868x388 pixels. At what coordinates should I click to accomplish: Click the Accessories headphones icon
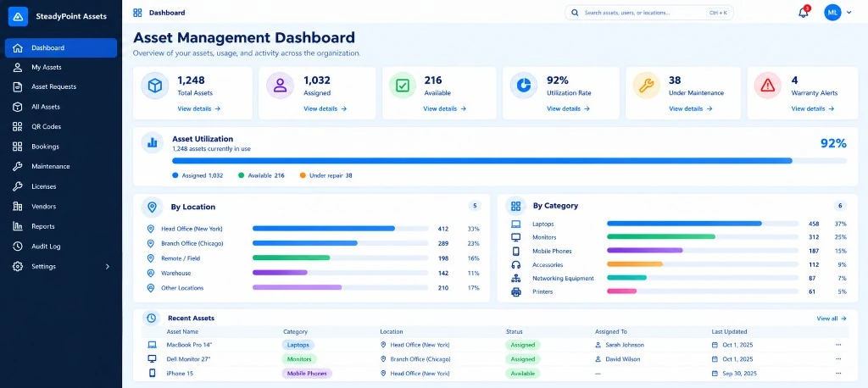516,264
